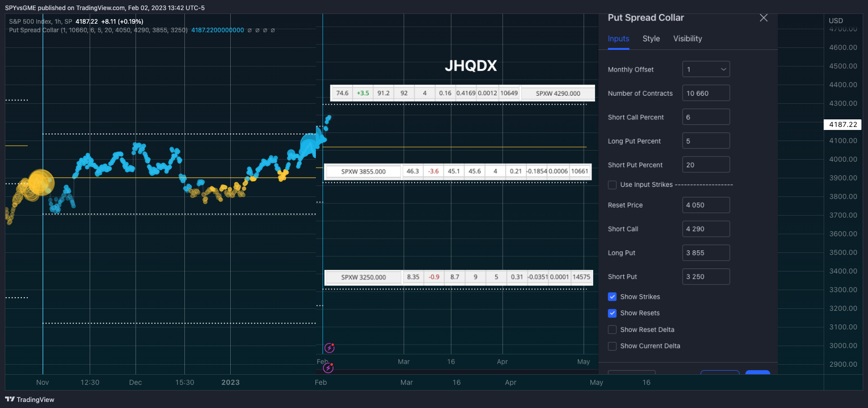Click the +3.5 change cell in the top table
This screenshot has width=868, height=408.
363,93
